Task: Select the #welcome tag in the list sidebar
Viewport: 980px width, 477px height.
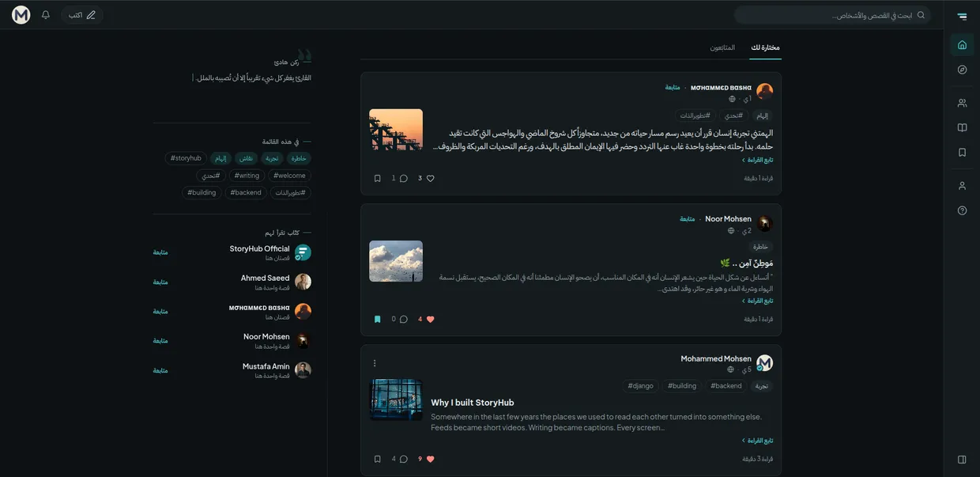Action: (289, 176)
